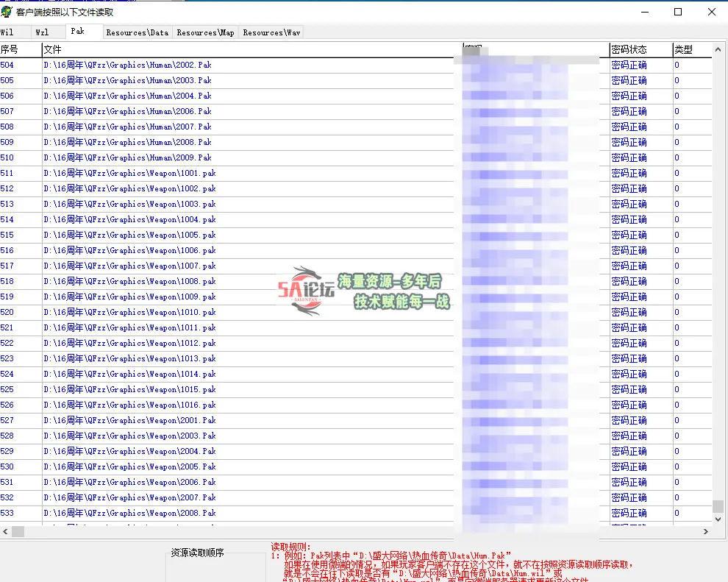Select row with Weapon\2005.Pak file path
Viewport: 728px width, 582px height.
click(x=356, y=466)
